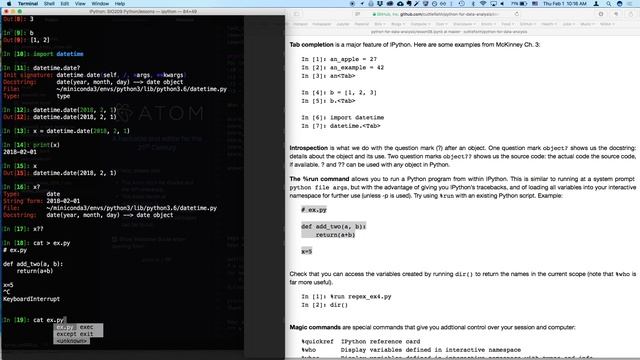Screen dimensions: 640x360
Task: Open the Shell menu
Action: coord(49,3)
